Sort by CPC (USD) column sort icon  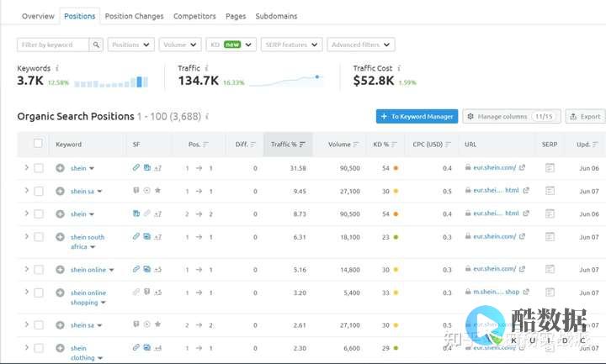point(448,145)
